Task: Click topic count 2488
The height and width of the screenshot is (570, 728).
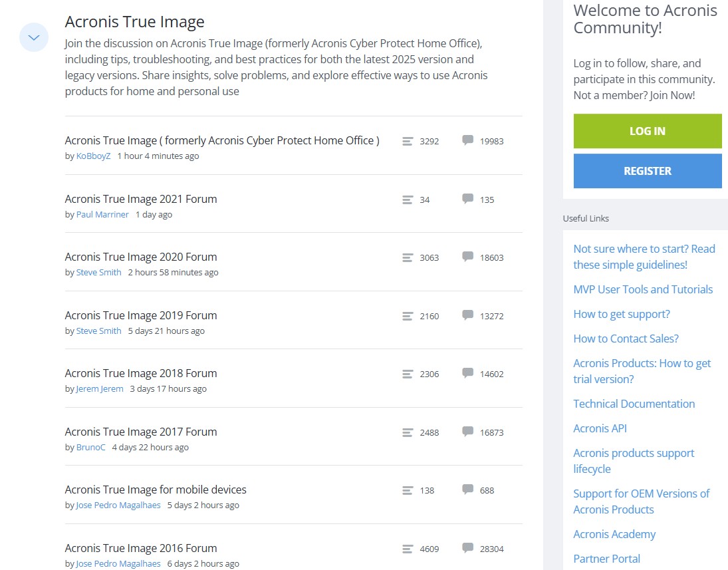Action: click(429, 432)
